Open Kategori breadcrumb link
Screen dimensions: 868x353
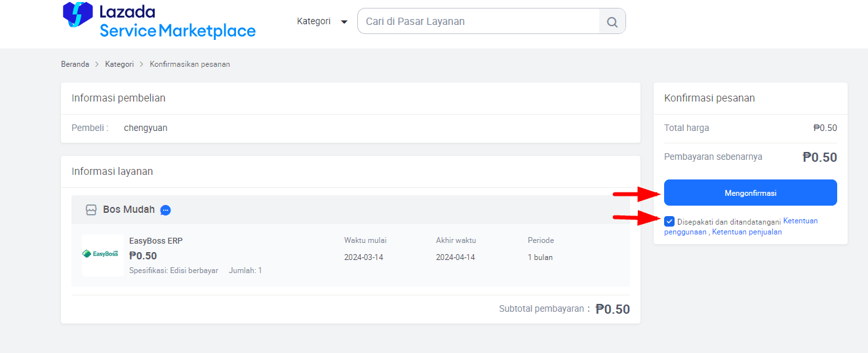tap(119, 64)
